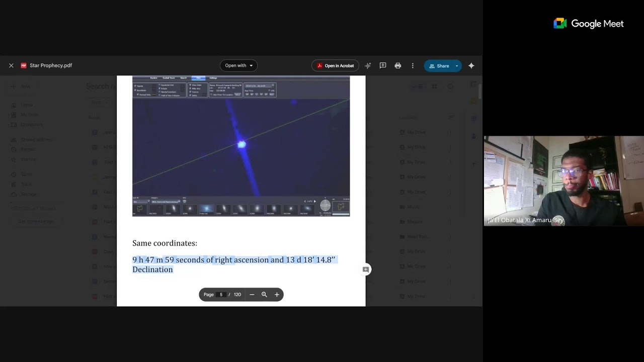The height and width of the screenshot is (362, 644).
Task: Select the presenter's video tile
Action: point(563,181)
